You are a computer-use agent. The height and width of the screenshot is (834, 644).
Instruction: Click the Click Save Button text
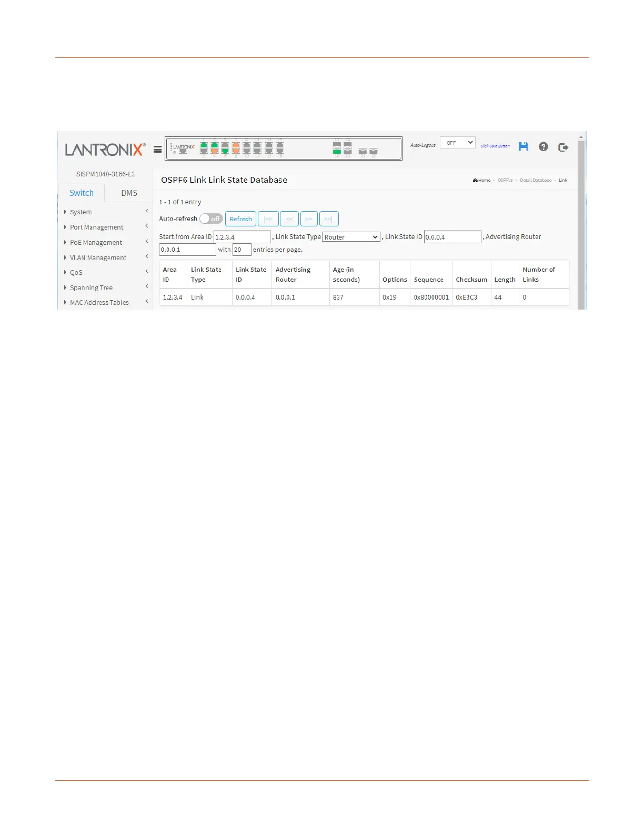[x=495, y=146]
